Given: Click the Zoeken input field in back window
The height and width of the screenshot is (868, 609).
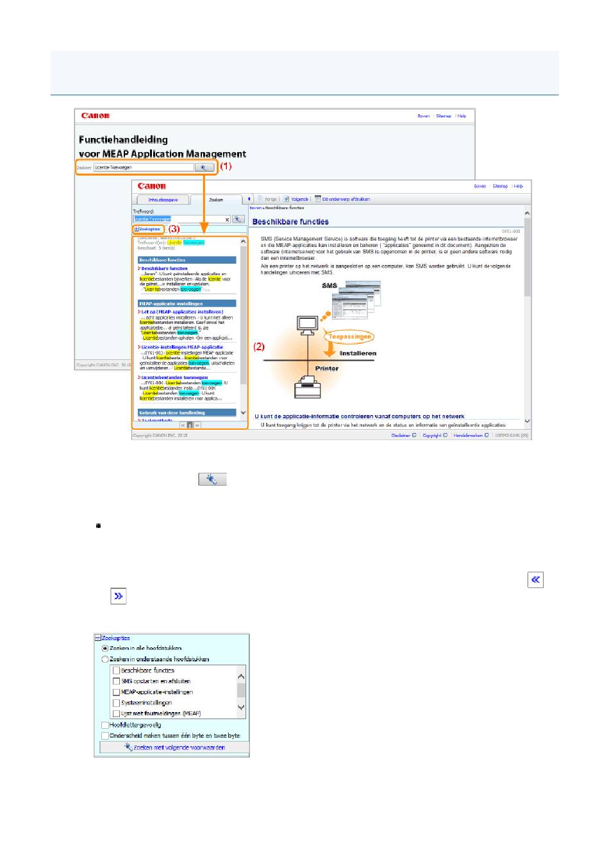Looking at the screenshot, I should pos(144,167).
